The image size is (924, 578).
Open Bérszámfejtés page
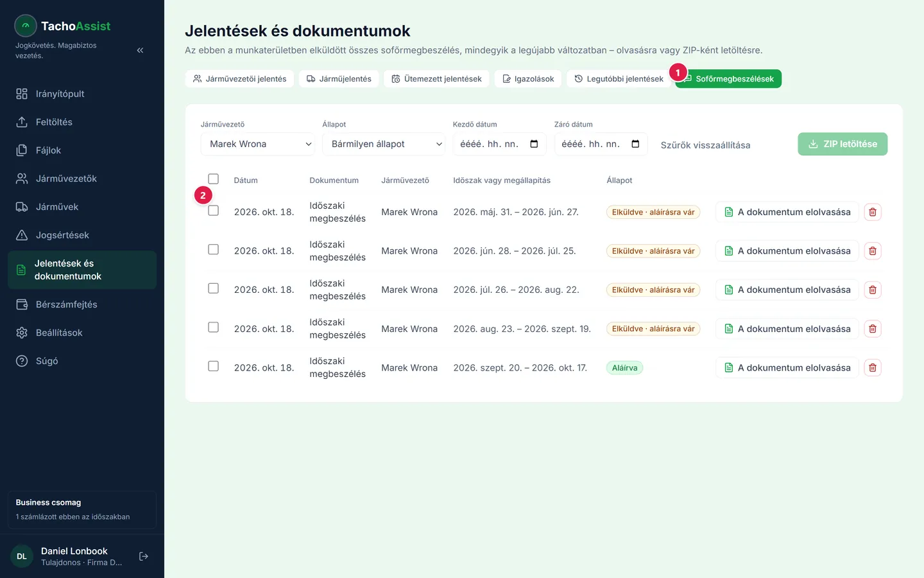click(82, 304)
